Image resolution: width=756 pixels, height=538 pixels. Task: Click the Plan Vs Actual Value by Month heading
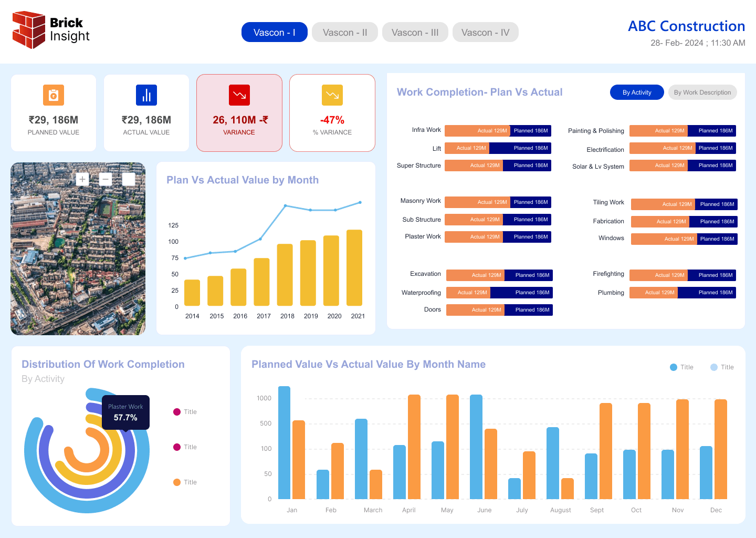click(x=243, y=180)
